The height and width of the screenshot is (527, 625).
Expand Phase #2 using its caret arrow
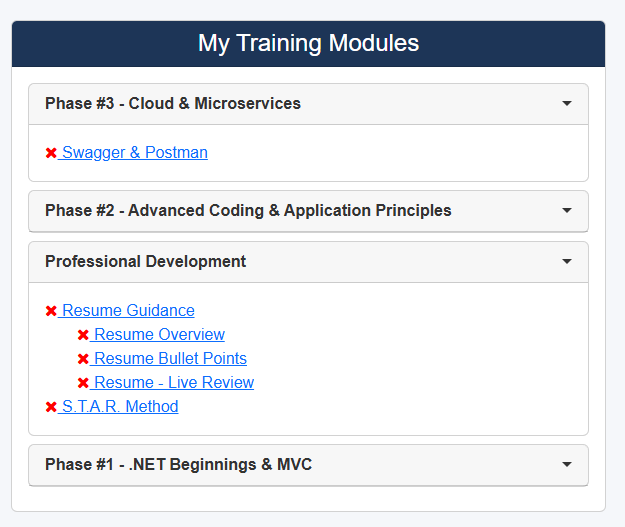coord(567,211)
